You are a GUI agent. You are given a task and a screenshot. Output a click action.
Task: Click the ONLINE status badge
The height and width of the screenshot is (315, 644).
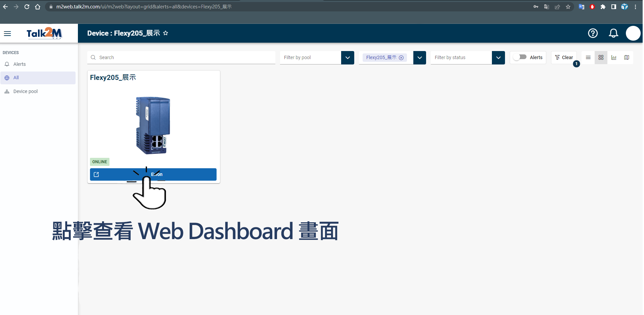[100, 162]
